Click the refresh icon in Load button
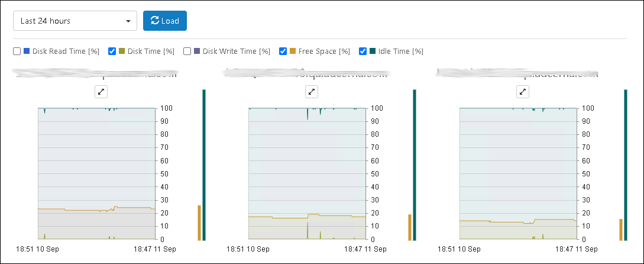This screenshot has height=264, width=644. click(x=155, y=21)
